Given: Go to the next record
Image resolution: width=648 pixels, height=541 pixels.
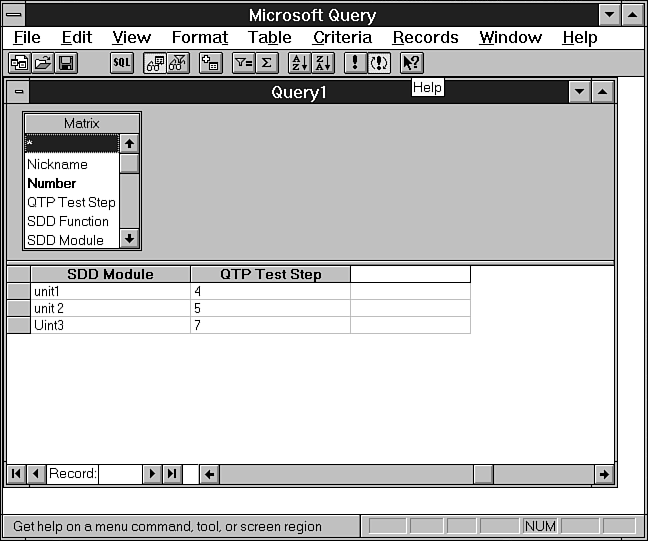Looking at the screenshot, I should (152, 474).
